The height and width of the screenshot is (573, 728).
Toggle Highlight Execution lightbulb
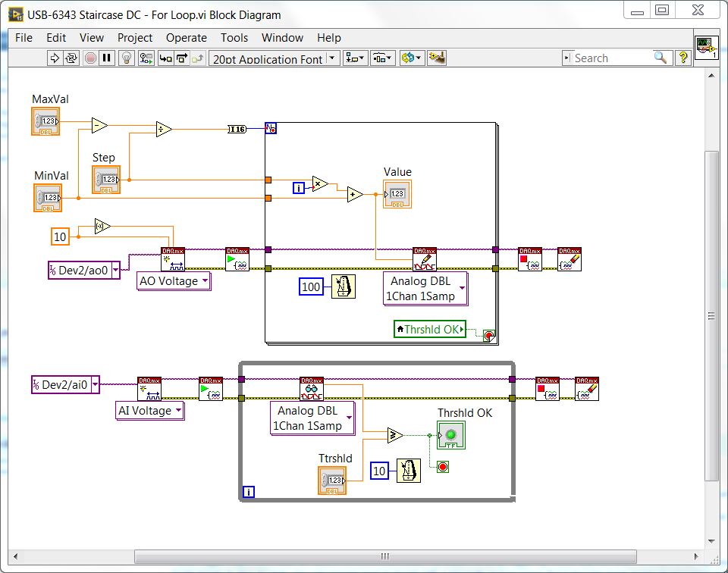[x=127, y=58]
